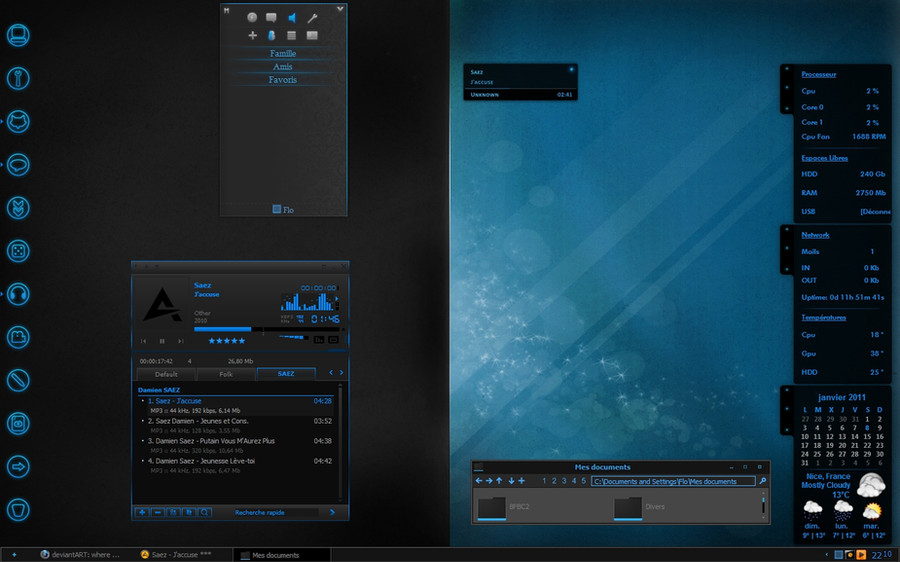Click down arrow in Mes documents toolbar
The height and width of the screenshot is (562, 900).
pyautogui.click(x=511, y=481)
